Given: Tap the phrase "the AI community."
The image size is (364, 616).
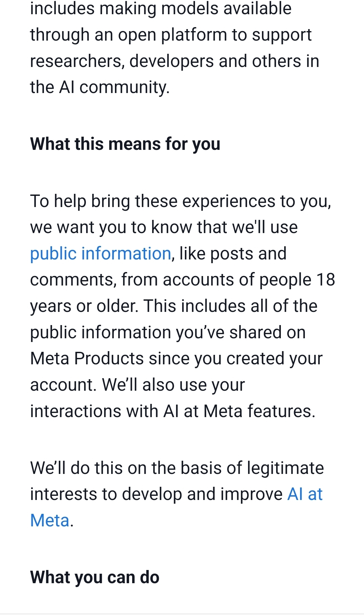Looking at the screenshot, I should point(100,87).
